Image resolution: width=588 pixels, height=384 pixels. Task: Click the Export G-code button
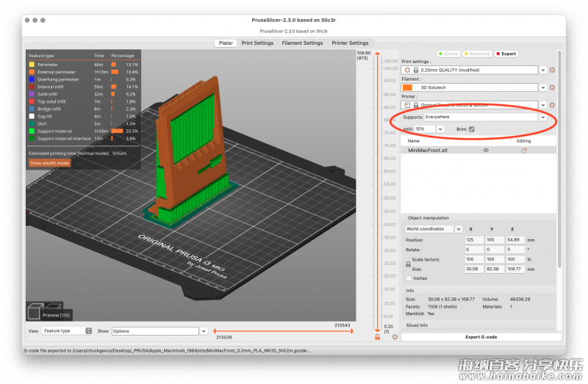pyautogui.click(x=481, y=337)
